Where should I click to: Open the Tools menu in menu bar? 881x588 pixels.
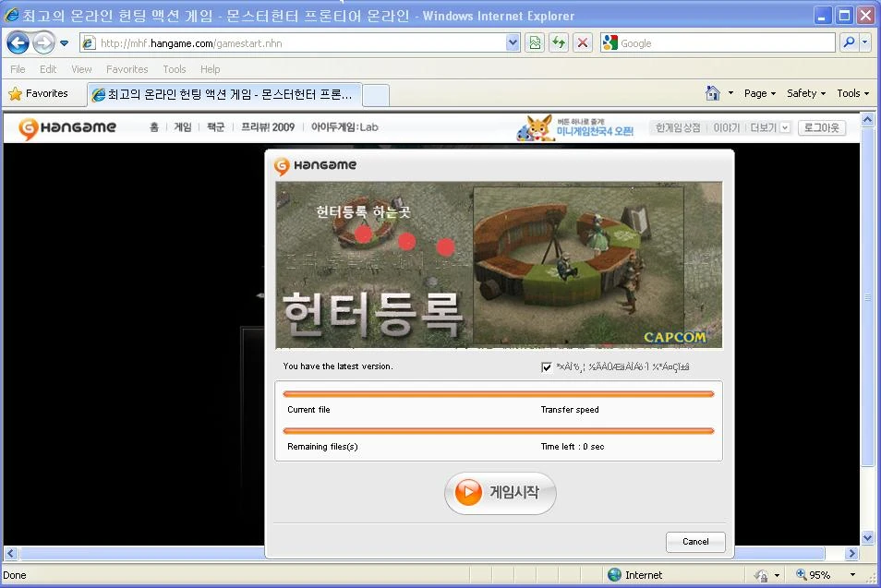pyautogui.click(x=175, y=69)
